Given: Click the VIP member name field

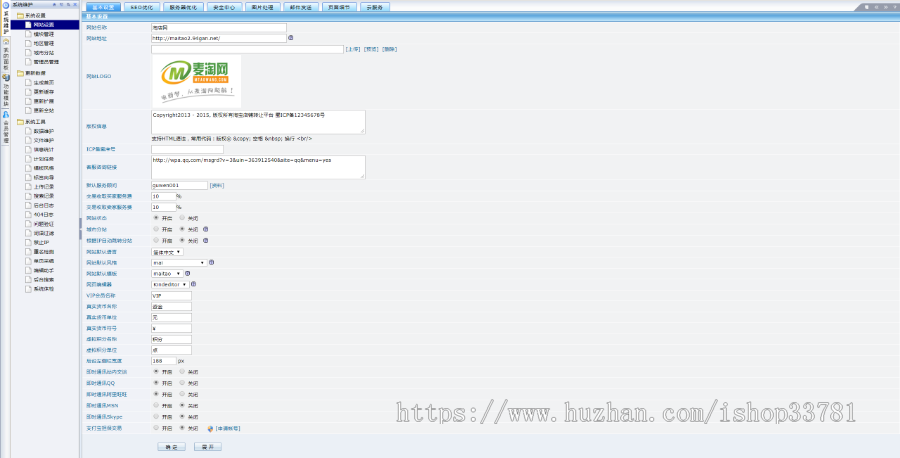Looking at the screenshot, I should (172, 296).
